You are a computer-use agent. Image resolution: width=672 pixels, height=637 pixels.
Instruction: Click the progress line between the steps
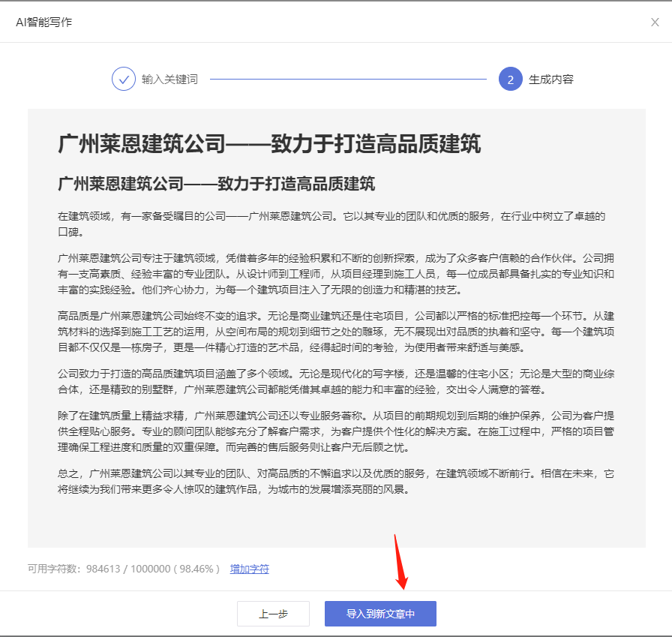point(348,79)
